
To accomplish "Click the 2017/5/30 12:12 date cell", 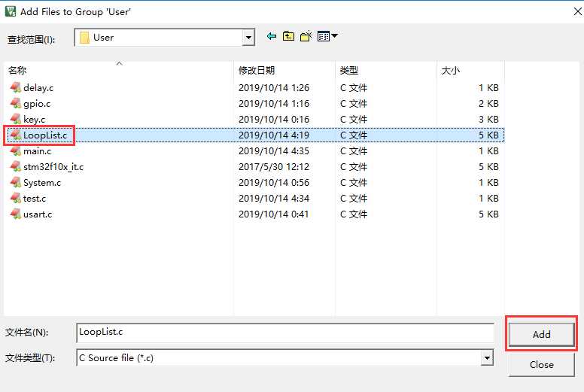I will pos(274,167).
